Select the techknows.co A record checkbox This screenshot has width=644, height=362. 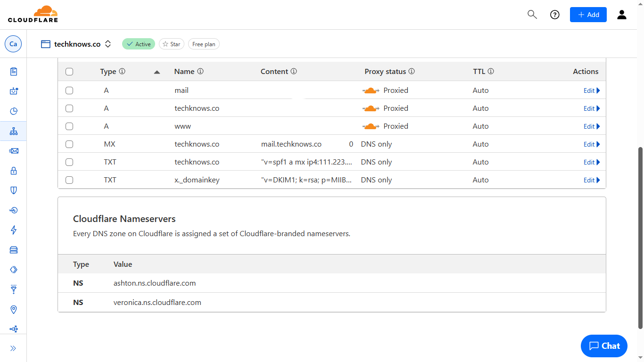pos(69,108)
